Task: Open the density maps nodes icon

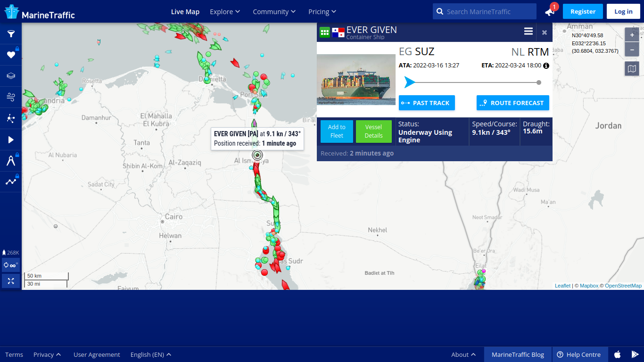Action: pos(11,118)
